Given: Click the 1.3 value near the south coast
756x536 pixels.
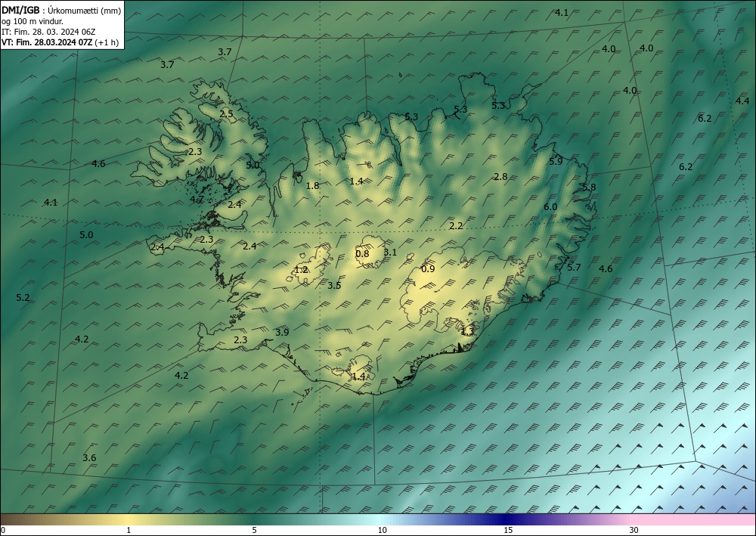Looking at the screenshot, I should (x=468, y=331).
